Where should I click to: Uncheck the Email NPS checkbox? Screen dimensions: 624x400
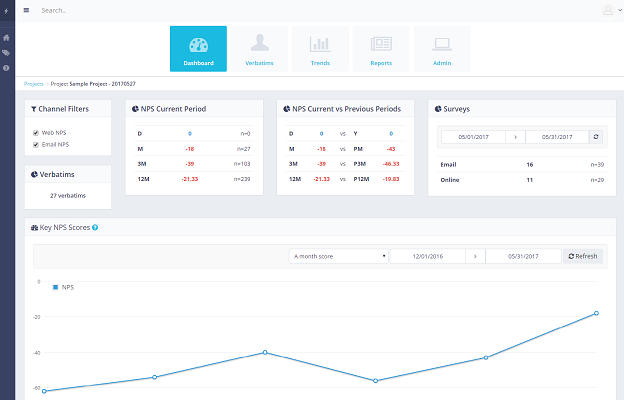pos(36,145)
